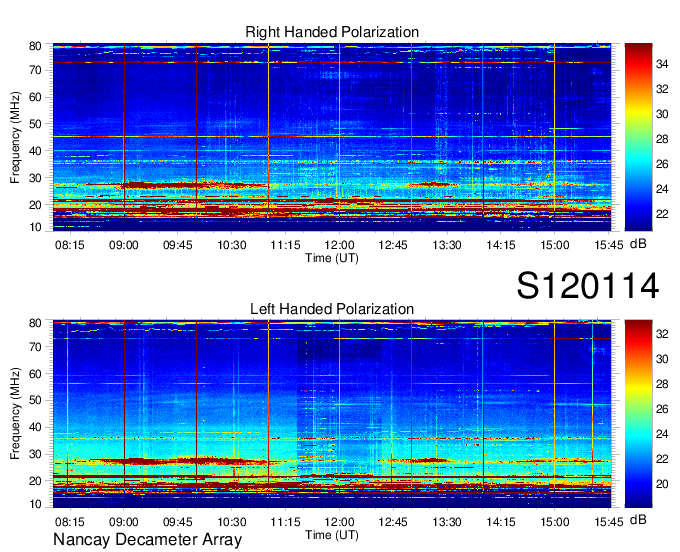
Task: Click the 20 tick on the Left Handed colorbar
Action: pos(662,484)
